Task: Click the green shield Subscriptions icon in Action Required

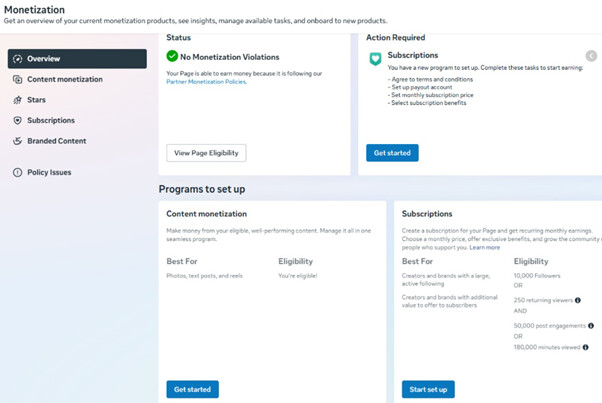Action: [x=375, y=59]
